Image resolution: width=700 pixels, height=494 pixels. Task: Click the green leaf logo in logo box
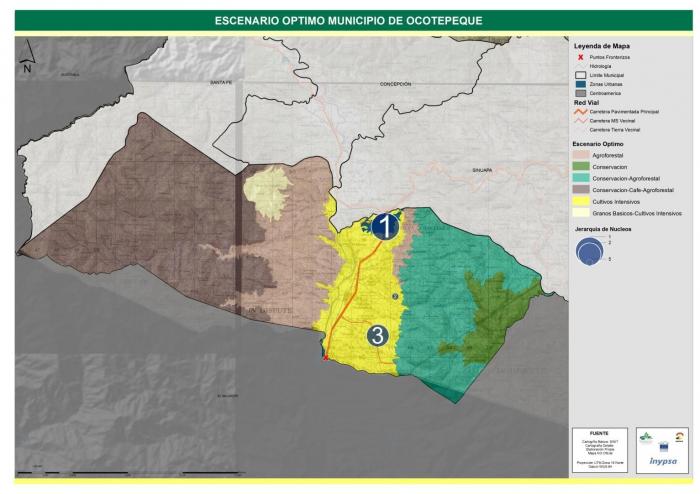tap(644, 437)
